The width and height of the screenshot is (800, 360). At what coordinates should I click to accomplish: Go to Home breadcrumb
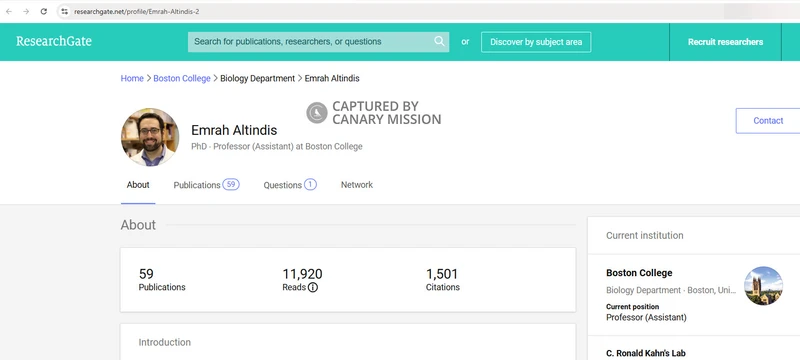[x=132, y=79]
